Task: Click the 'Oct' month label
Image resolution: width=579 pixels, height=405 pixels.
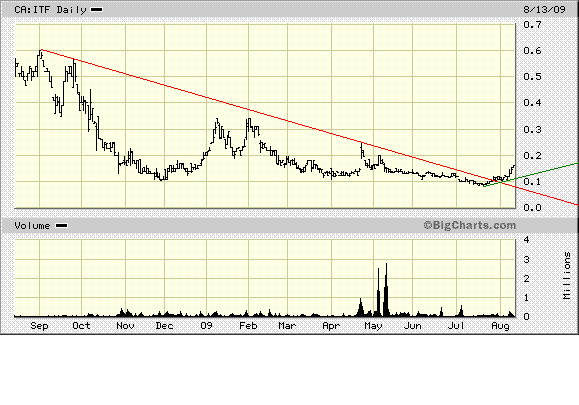Action: pos(81,326)
